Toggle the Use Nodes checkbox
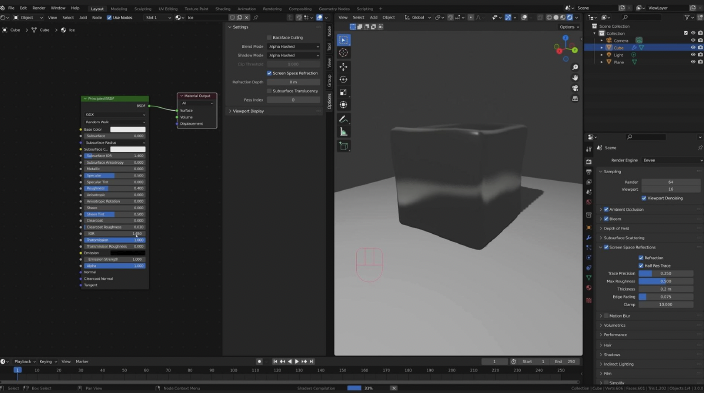The image size is (704, 393). pos(109,18)
